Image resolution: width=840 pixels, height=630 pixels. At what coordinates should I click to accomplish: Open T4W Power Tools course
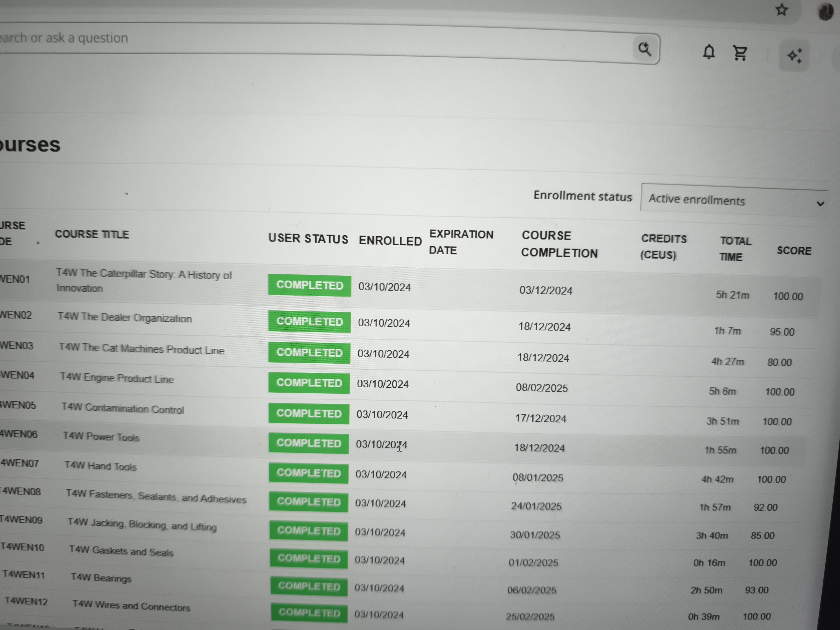pos(101,437)
